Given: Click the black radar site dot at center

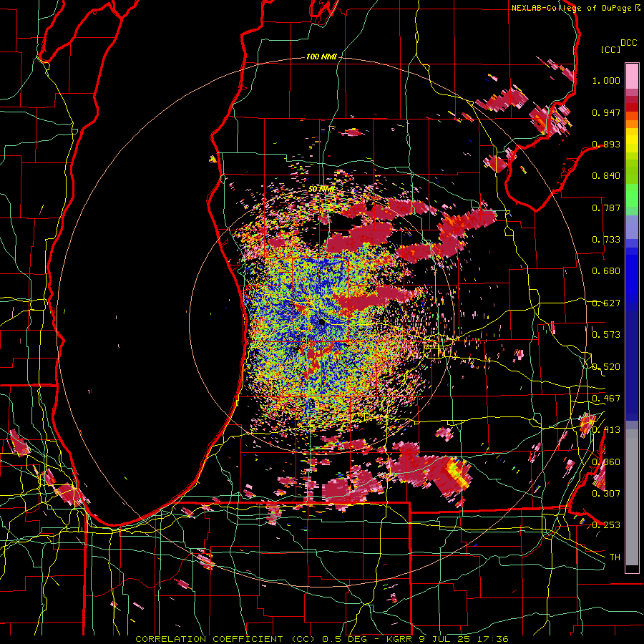Looking at the screenshot, I should pos(321,323).
